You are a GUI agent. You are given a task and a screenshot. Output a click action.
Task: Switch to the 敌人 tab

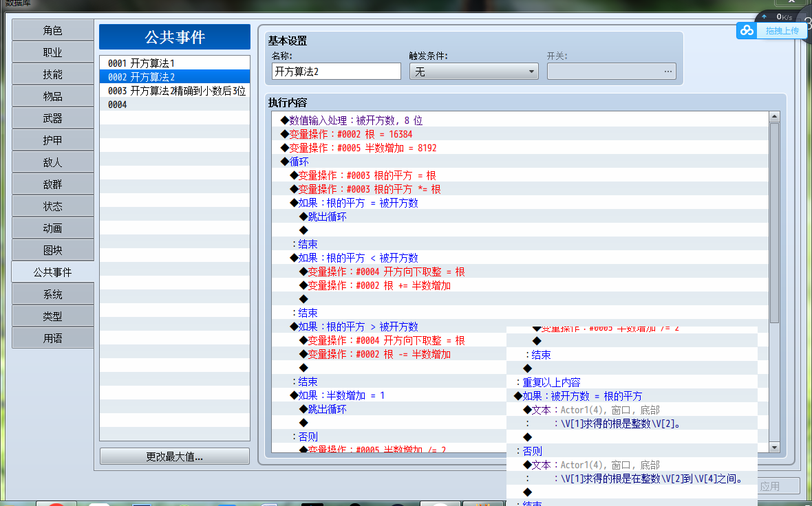(x=53, y=162)
